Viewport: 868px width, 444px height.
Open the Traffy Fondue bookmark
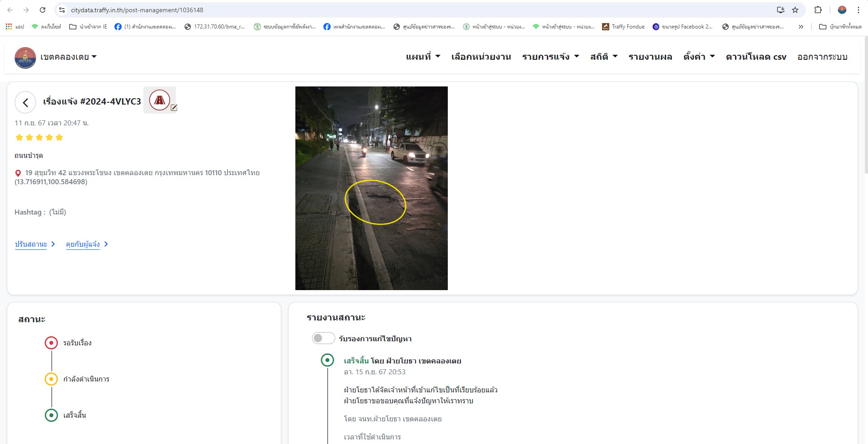(623, 27)
